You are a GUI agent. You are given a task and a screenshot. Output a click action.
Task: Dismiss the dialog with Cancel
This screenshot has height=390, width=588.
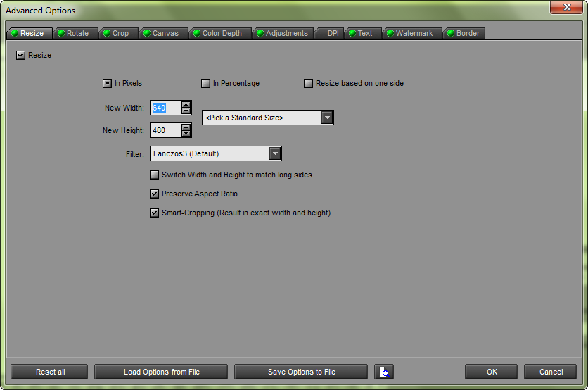(550, 372)
